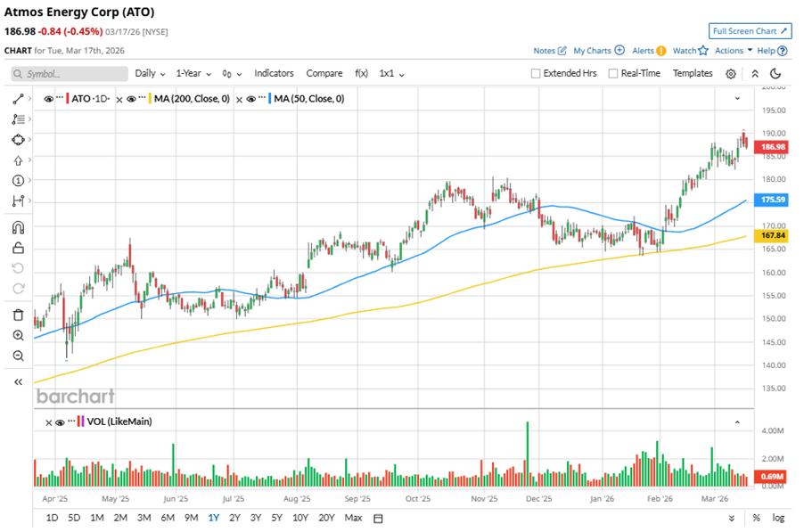The width and height of the screenshot is (804, 532).
Task: Enable the Extended Hrs checkbox
Action: pyautogui.click(x=536, y=74)
